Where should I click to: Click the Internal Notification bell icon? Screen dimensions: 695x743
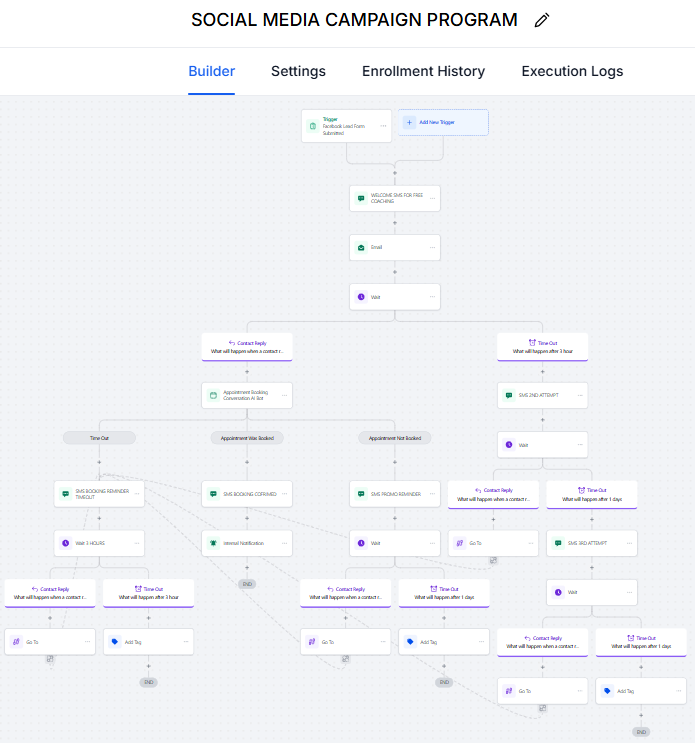213,543
